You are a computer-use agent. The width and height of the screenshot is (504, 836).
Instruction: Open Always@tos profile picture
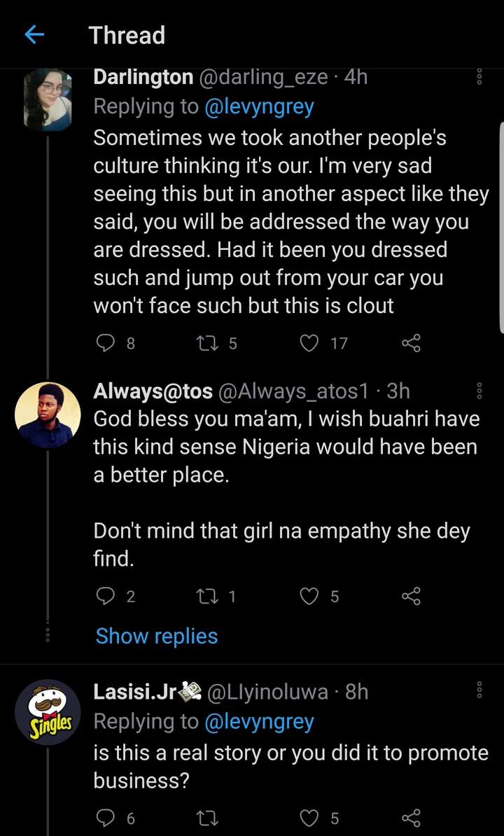48,415
